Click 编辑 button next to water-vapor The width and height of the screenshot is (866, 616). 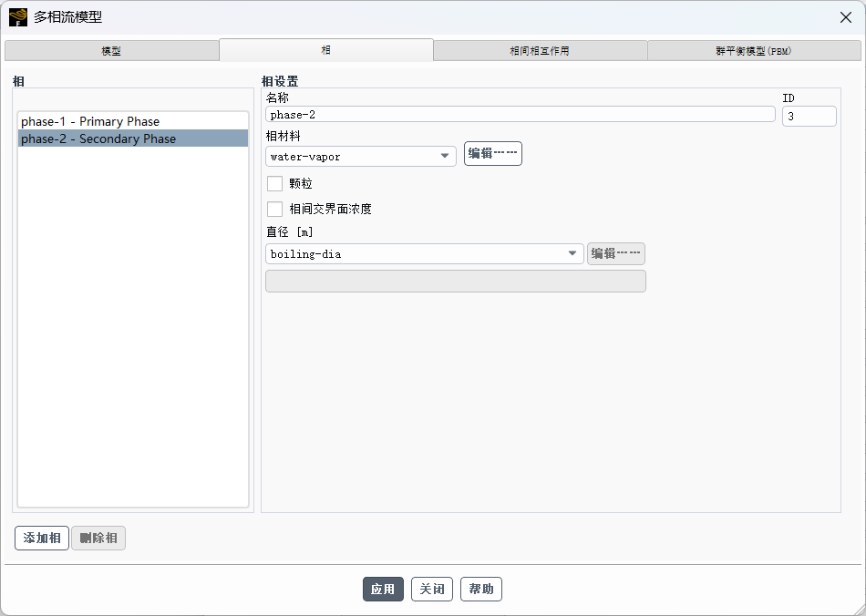(492, 153)
